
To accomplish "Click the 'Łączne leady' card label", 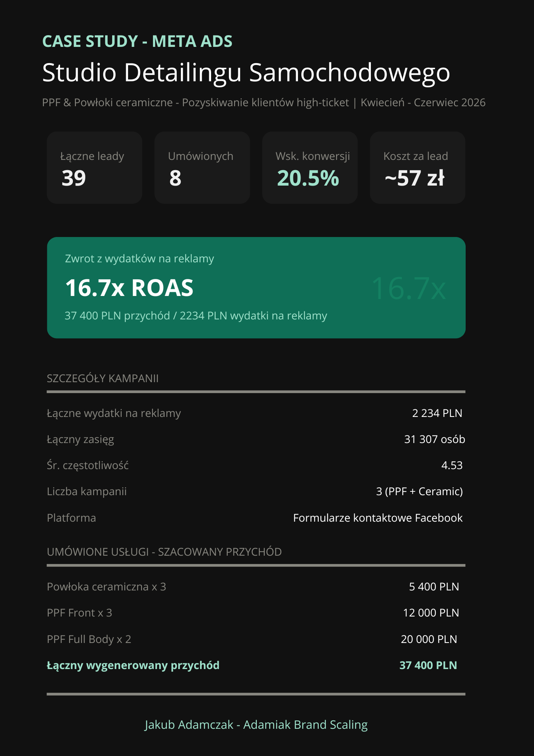I will tap(92, 156).
